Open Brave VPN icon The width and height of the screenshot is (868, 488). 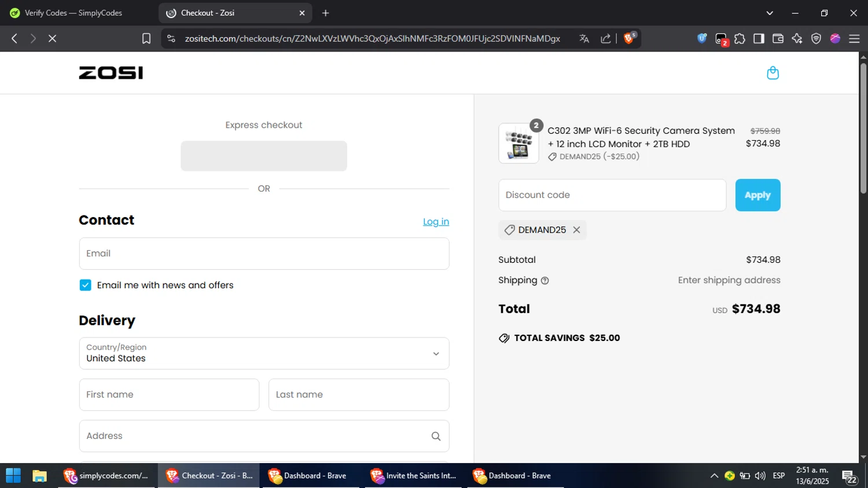(816, 38)
